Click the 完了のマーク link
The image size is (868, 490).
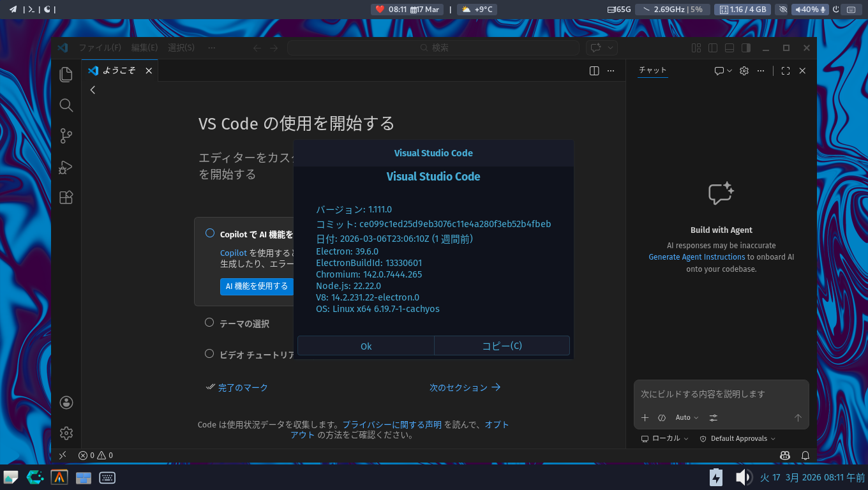[243, 387]
